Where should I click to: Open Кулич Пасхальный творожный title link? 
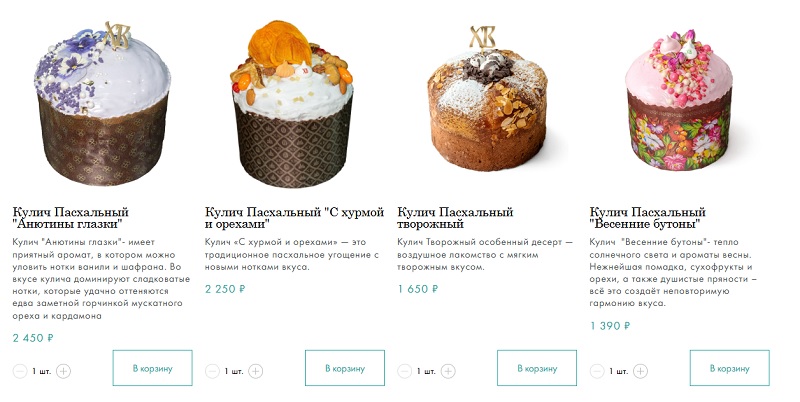click(x=455, y=218)
